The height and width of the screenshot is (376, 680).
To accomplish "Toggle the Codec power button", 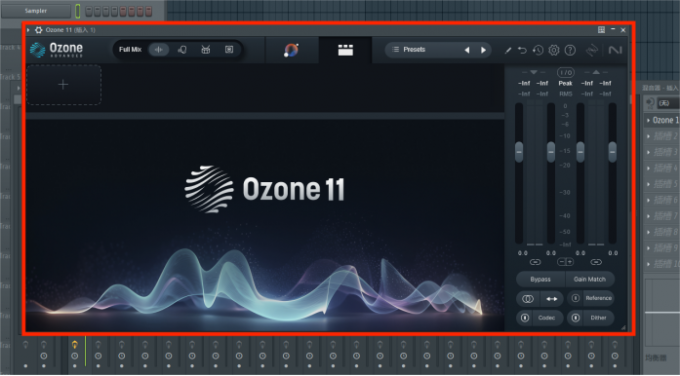I will pyautogui.click(x=525, y=318).
